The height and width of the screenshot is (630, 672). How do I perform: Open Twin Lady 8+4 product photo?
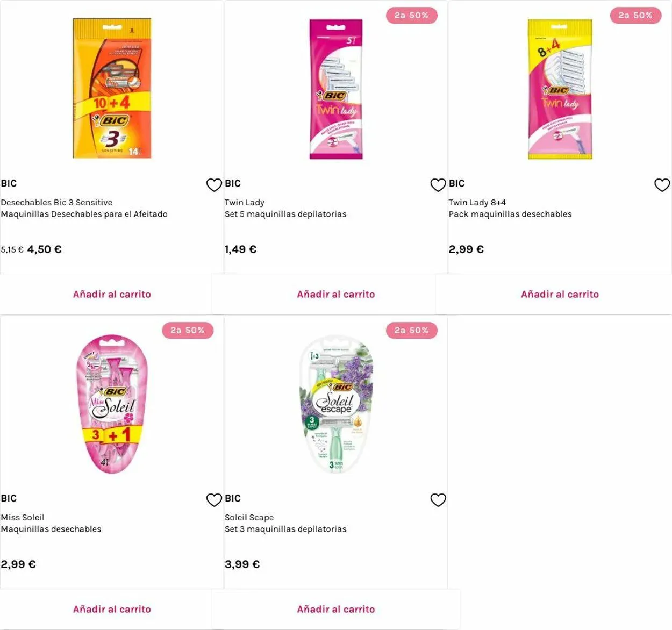point(560,89)
